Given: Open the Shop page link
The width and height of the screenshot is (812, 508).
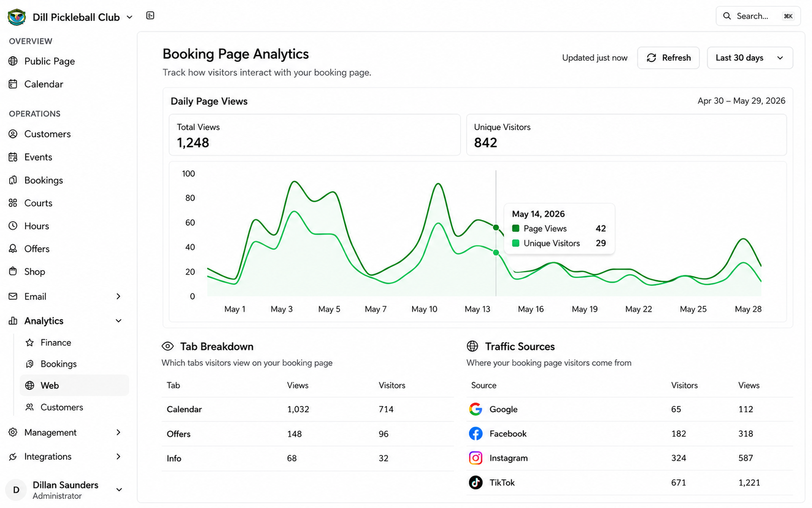Looking at the screenshot, I should point(35,271).
